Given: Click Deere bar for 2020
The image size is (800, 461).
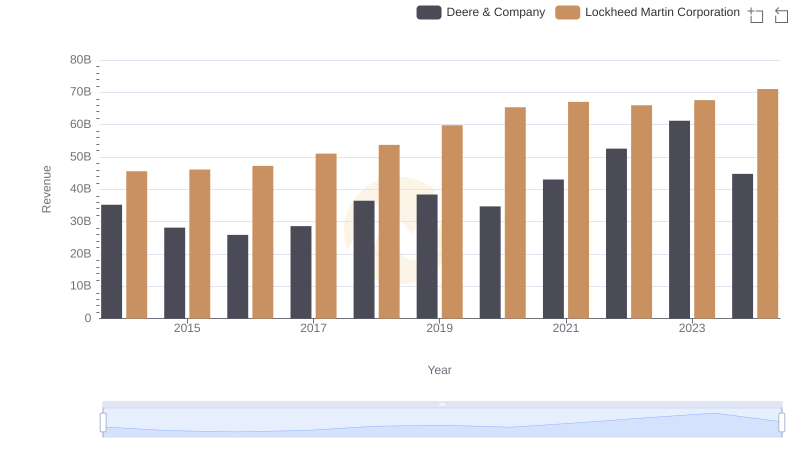Looking at the screenshot, I should (490, 262).
